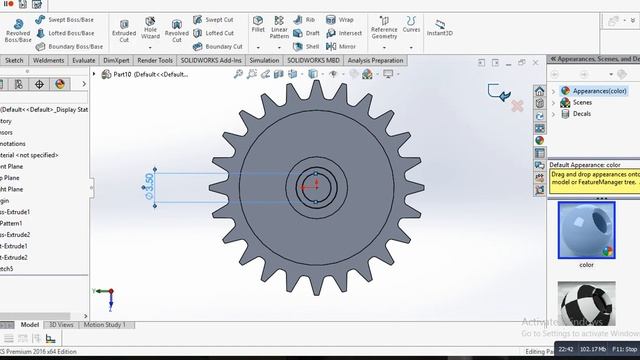Open SOLIDWORKS MBD tab

click(313, 60)
